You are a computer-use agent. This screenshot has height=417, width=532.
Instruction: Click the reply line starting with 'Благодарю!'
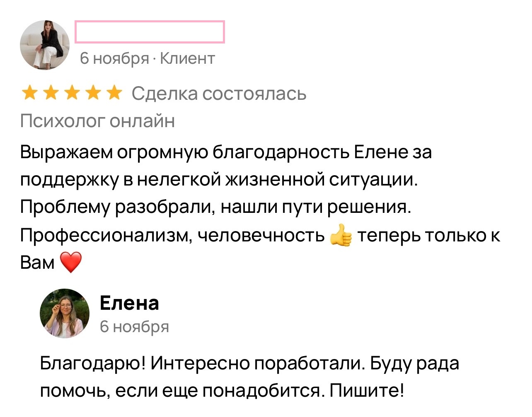pos(249,363)
